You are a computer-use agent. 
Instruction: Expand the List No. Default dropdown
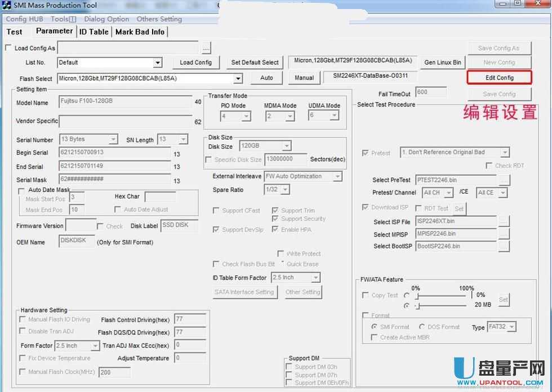tap(158, 63)
